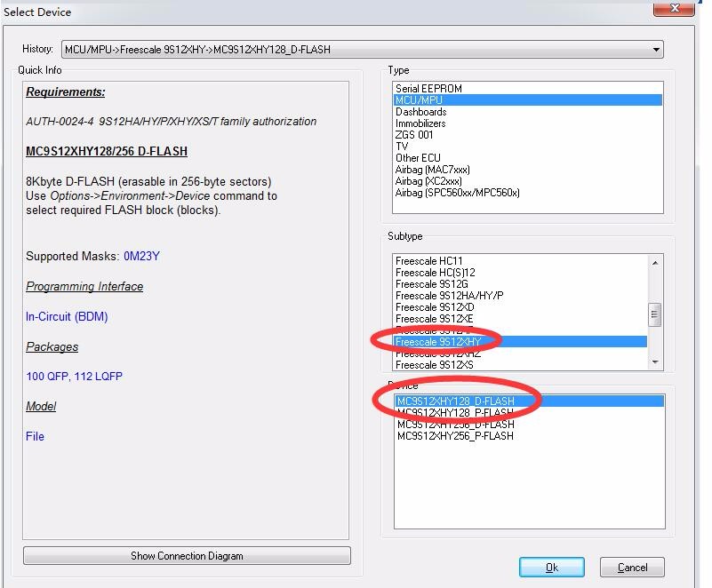Click the AUTH-0024-4 authorization line

(172, 121)
